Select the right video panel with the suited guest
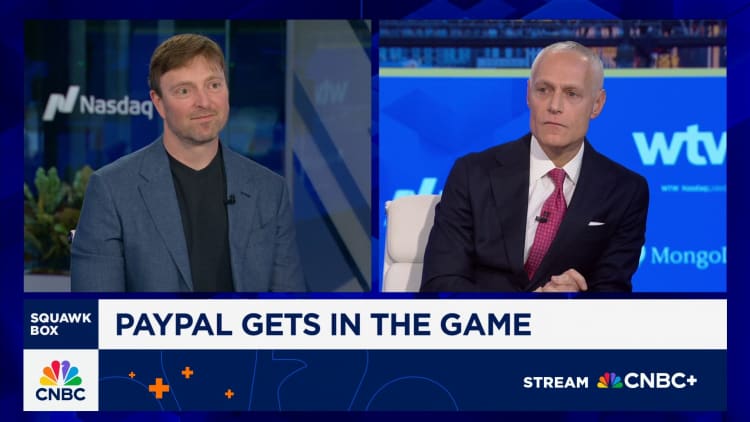 (x=553, y=156)
